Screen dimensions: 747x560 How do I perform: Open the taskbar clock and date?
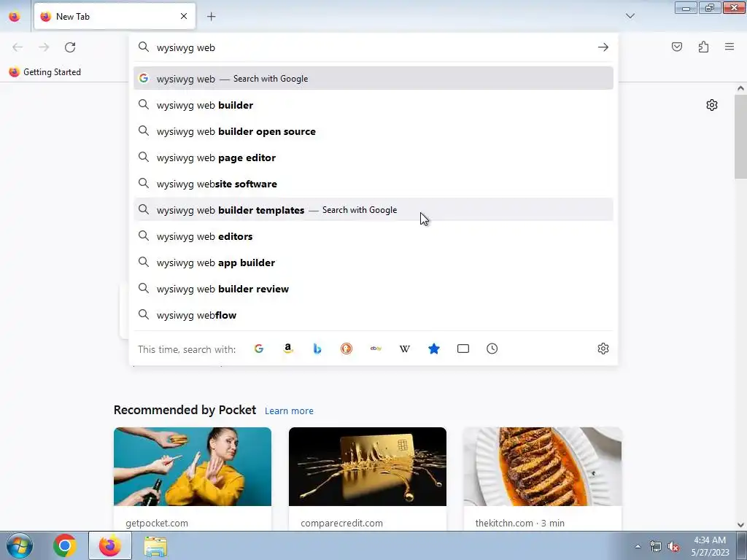(x=710, y=546)
